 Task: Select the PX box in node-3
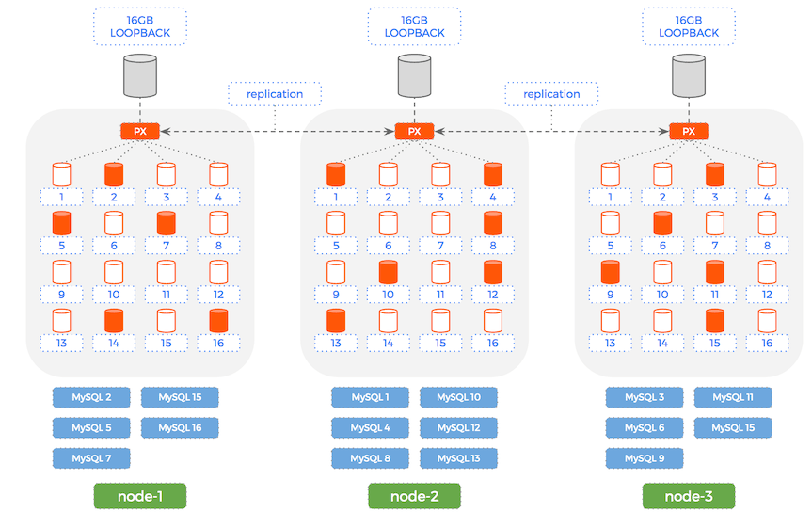(689, 132)
